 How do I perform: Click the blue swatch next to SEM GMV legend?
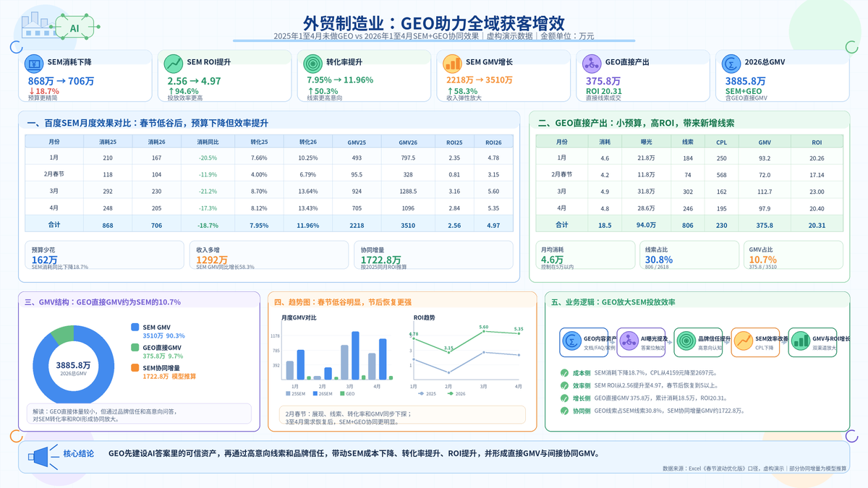[135, 327]
